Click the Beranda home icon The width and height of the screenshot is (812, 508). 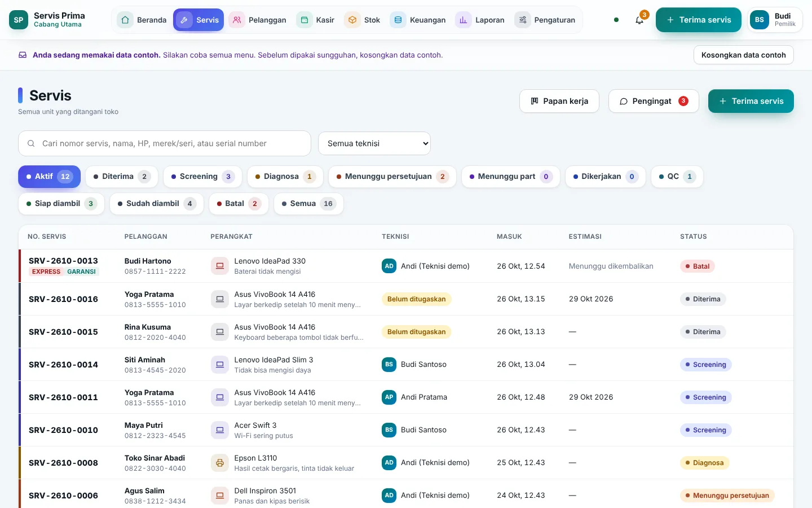pyautogui.click(x=125, y=20)
